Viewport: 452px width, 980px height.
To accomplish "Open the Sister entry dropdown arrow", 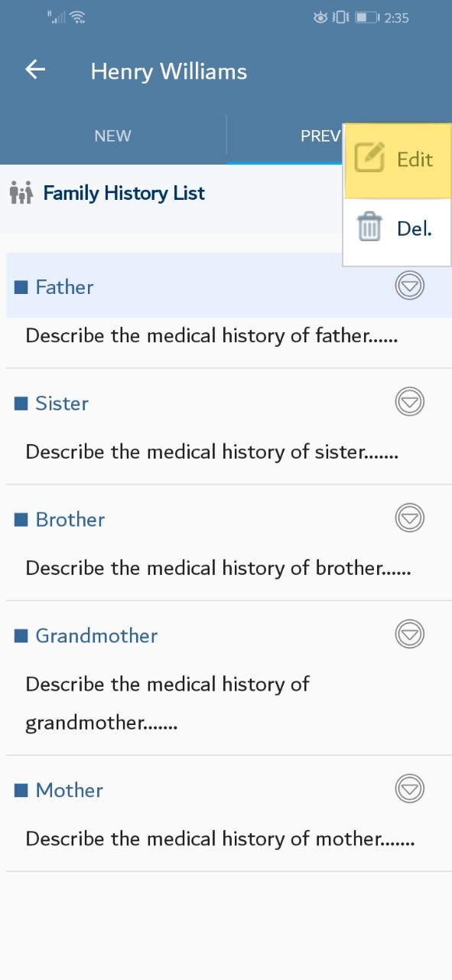I will tap(410, 402).
